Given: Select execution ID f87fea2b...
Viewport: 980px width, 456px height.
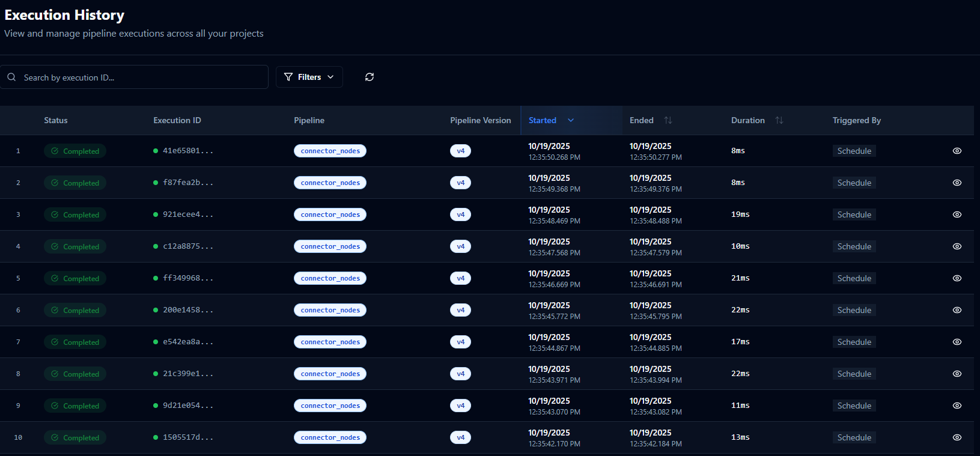Looking at the screenshot, I should (x=188, y=183).
